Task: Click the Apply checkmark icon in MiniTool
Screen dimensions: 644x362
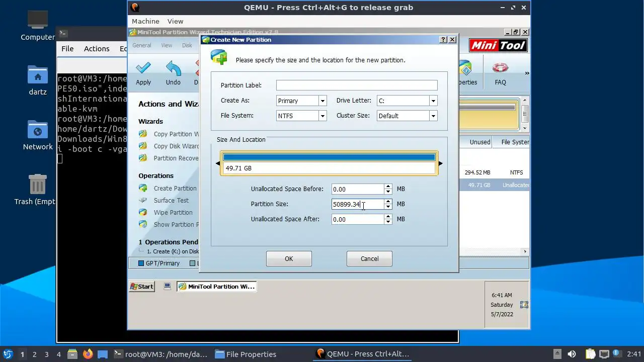Action: (143, 68)
